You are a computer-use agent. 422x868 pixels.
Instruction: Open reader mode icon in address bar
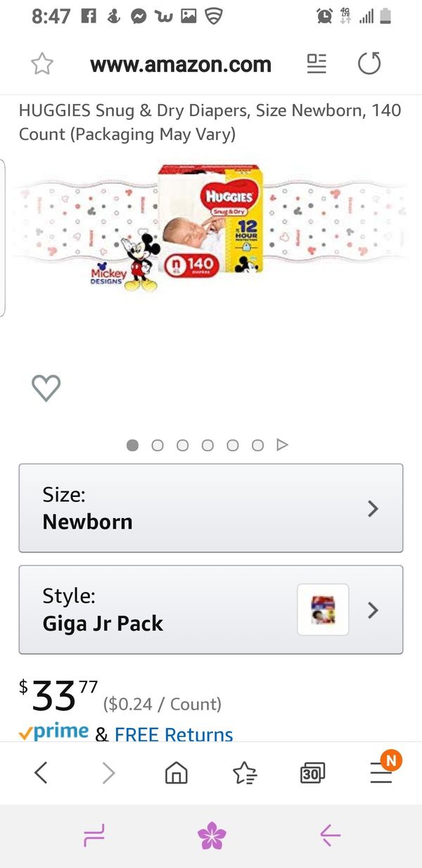316,64
